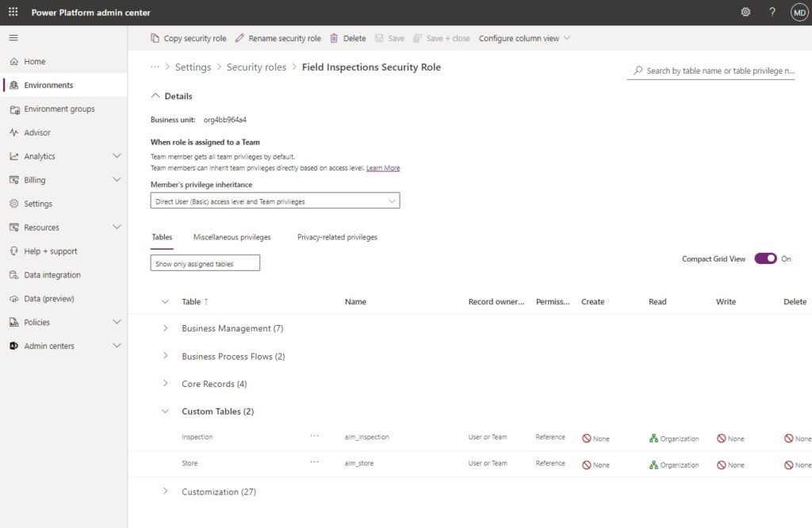Focus the table name search box
Viewport: 812px width, 528px height.
711,71
